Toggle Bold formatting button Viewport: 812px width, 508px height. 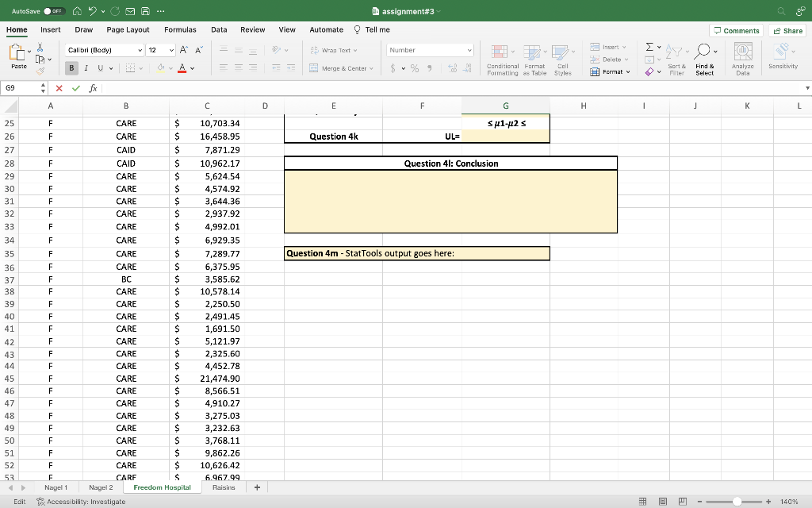click(x=71, y=68)
